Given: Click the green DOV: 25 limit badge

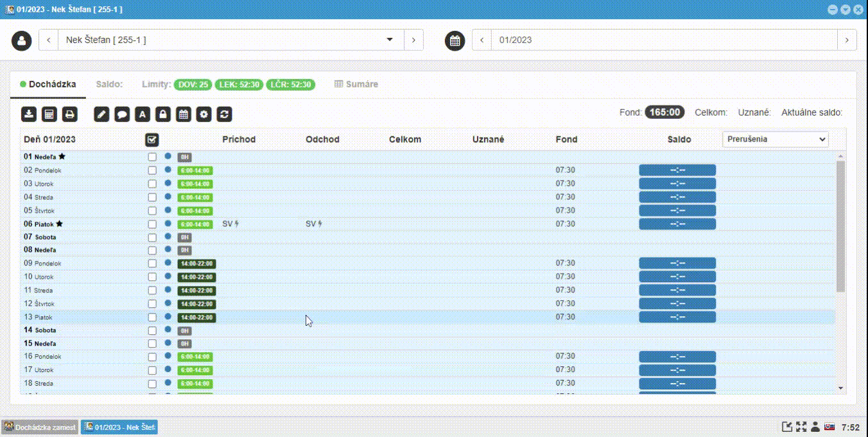Looking at the screenshot, I should point(193,85).
